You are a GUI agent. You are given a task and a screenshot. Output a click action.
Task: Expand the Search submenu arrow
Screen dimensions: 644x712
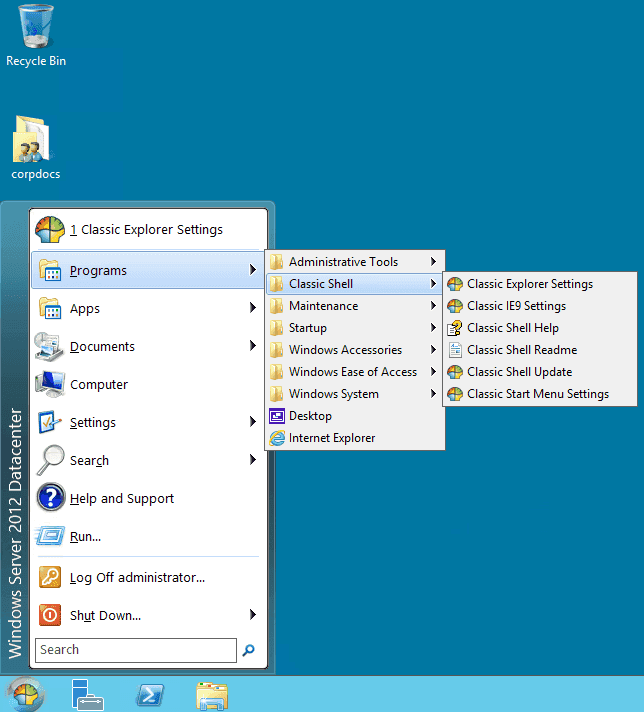pyautogui.click(x=253, y=460)
